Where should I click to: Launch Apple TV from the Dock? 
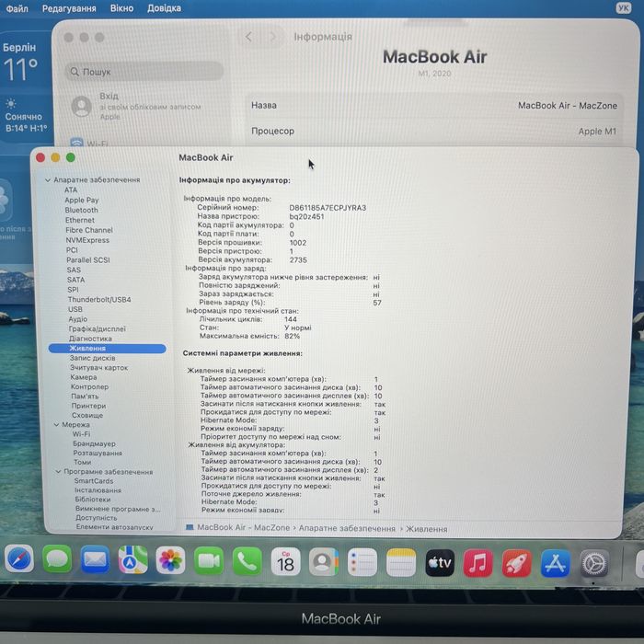point(440,563)
